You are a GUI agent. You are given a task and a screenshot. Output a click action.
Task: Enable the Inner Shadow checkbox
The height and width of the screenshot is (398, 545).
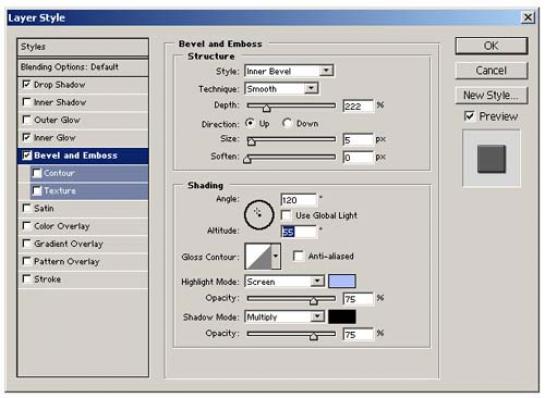pyautogui.click(x=26, y=102)
